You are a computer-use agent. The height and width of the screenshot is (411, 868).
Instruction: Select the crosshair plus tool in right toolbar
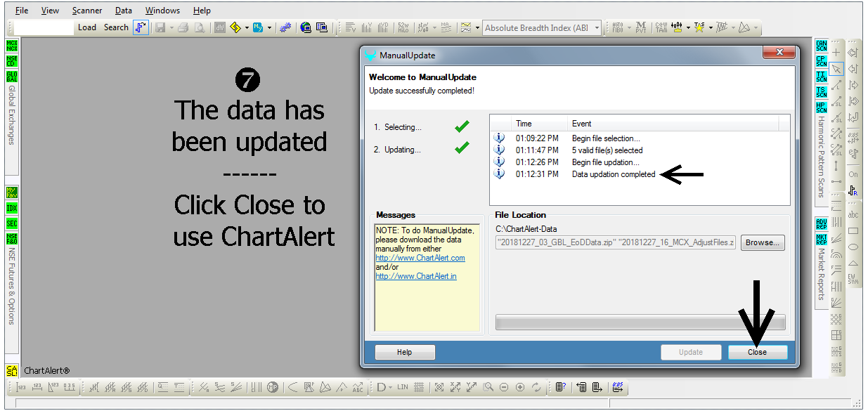tap(836, 52)
